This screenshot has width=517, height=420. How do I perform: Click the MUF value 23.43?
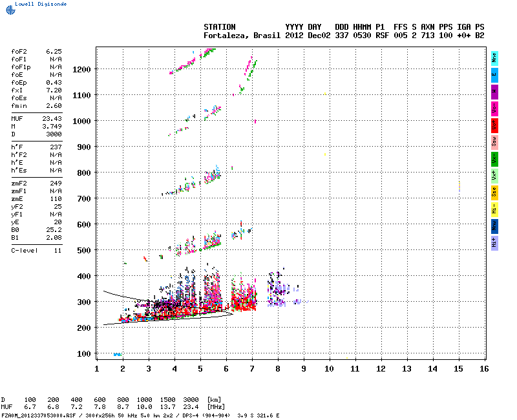52,119
